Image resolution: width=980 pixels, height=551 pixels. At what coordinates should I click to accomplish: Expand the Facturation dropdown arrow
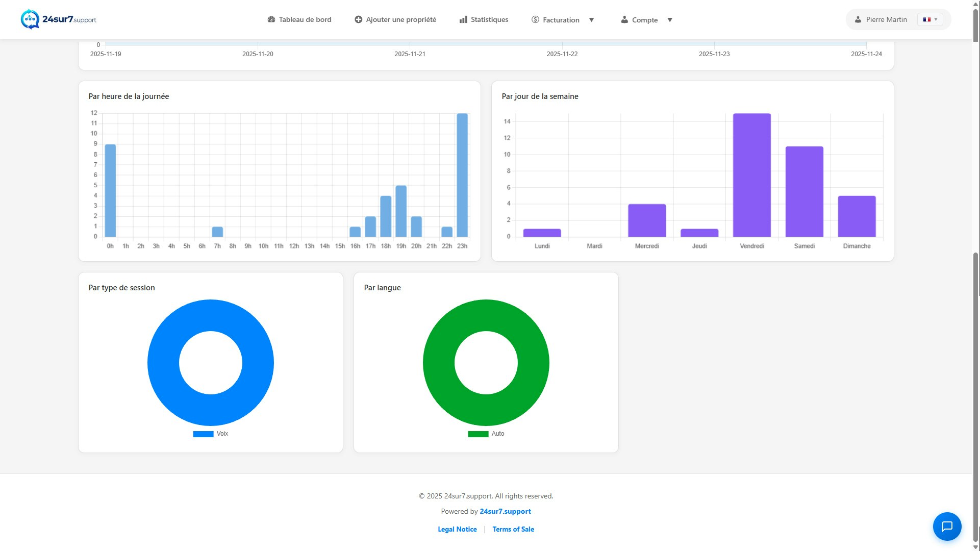coord(592,20)
